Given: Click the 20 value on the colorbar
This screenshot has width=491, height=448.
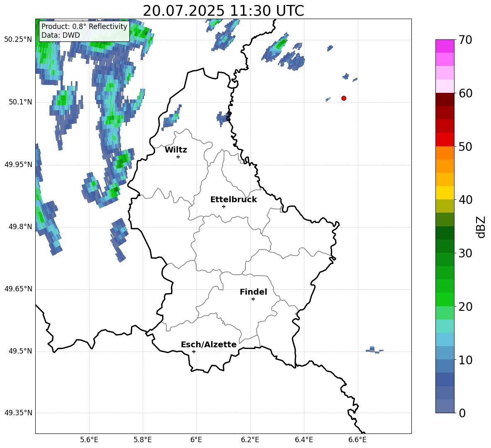Looking at the screenshot, I should tap(465, 307).
